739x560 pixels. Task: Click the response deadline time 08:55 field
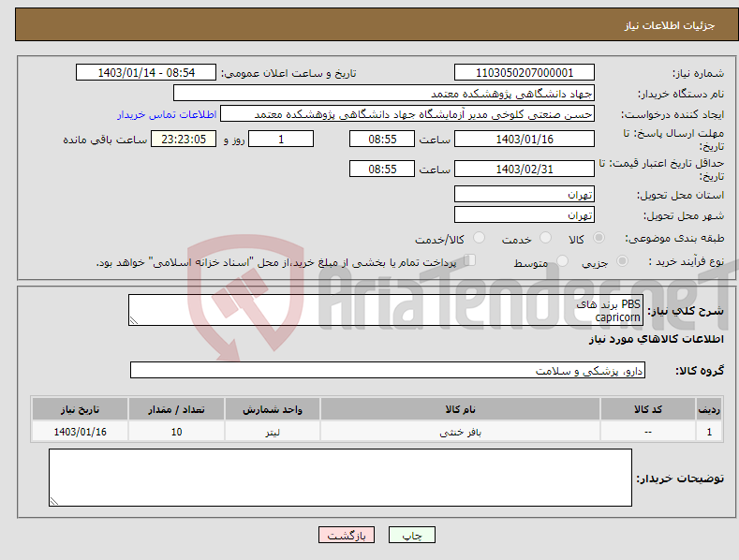click(382, 139)
